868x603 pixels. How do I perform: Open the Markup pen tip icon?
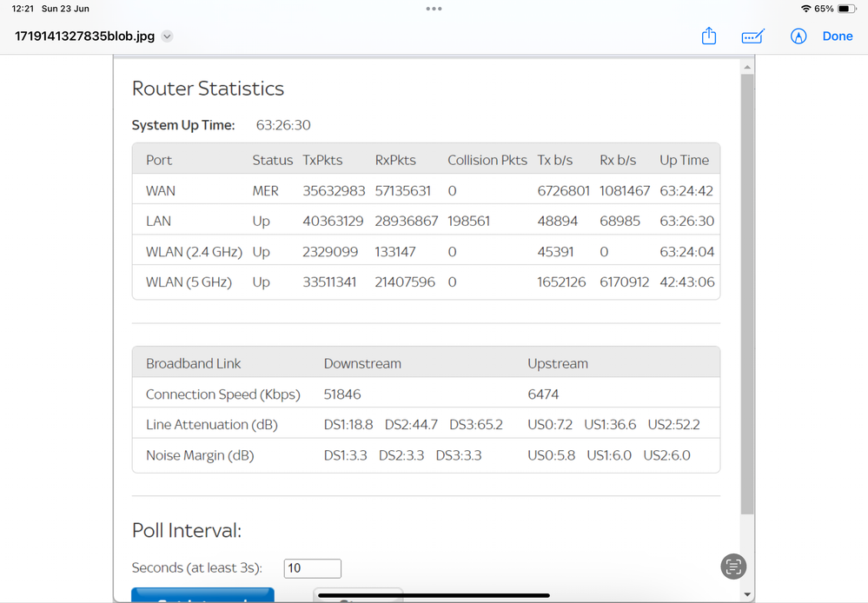(x=798, y=36)
